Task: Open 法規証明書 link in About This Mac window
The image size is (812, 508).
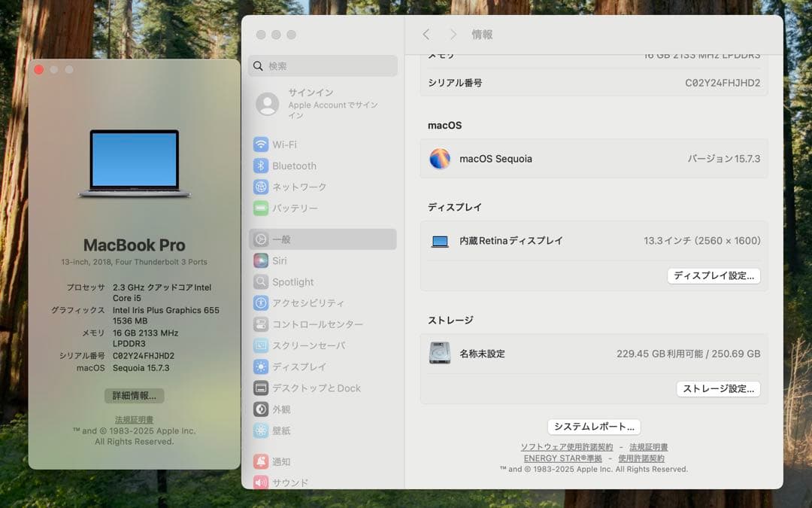Action: 134,419
